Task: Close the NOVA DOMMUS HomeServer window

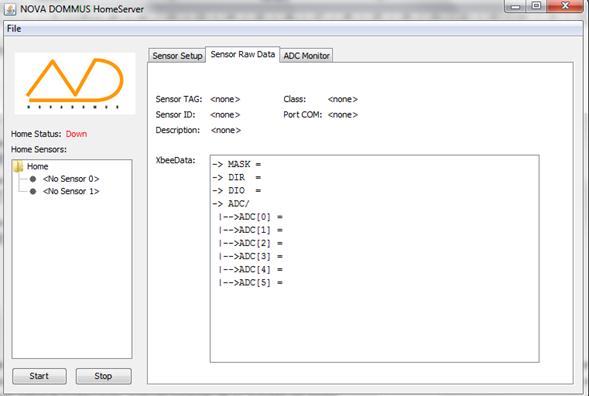Action: click(x=565, y=6)
